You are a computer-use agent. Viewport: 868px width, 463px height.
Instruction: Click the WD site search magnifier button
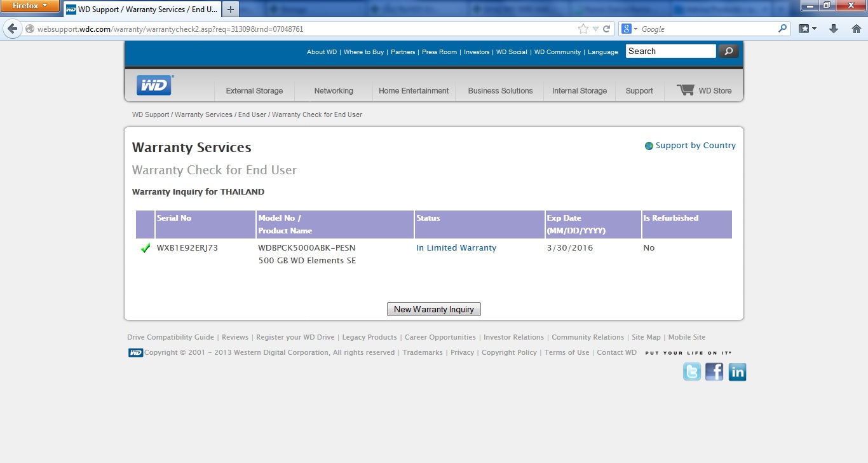[728, 52]
